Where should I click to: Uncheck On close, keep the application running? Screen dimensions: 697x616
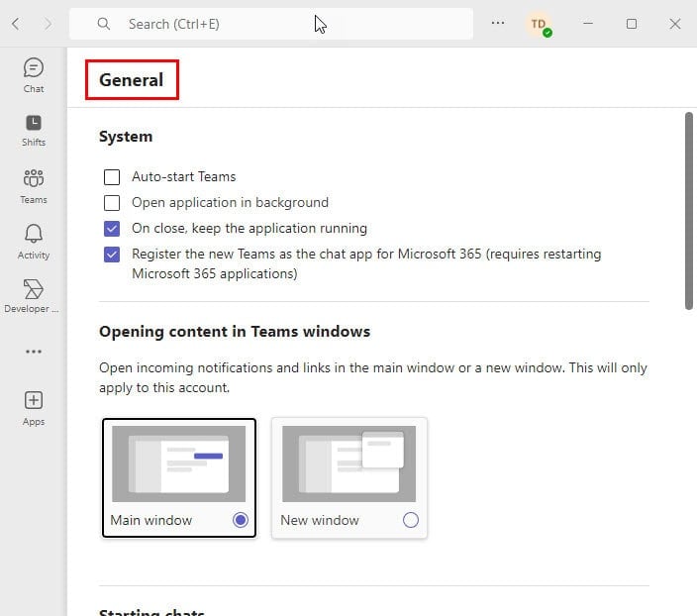tap(112, 229)
